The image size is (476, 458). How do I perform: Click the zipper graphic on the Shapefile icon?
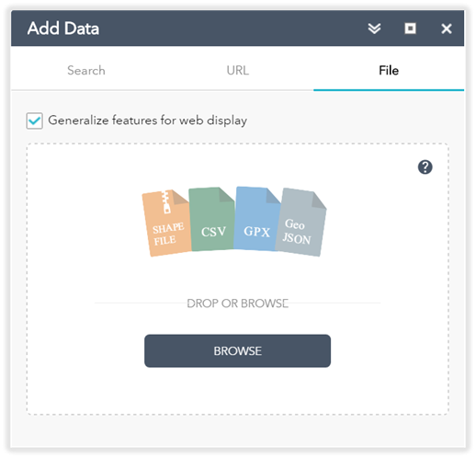pos(166,202)
